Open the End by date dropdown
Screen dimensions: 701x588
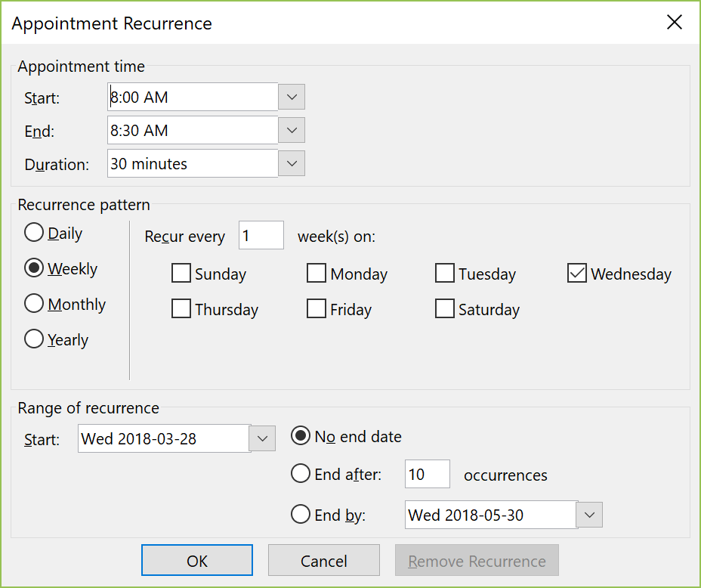(x=589, y=515)
